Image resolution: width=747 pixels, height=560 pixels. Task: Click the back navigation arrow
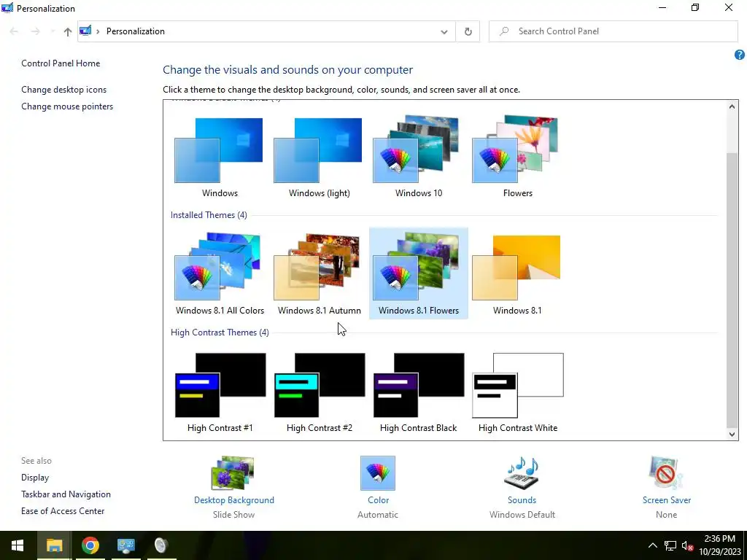14,31
